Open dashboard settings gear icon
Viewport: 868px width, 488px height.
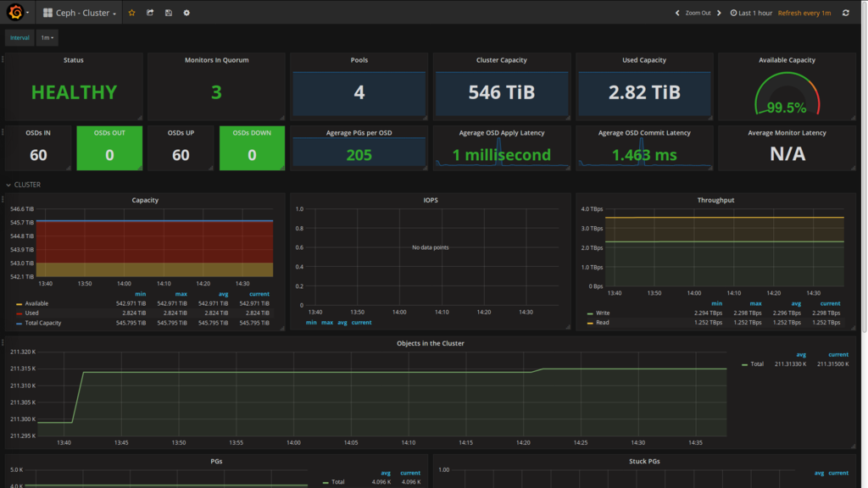(186, 13)
